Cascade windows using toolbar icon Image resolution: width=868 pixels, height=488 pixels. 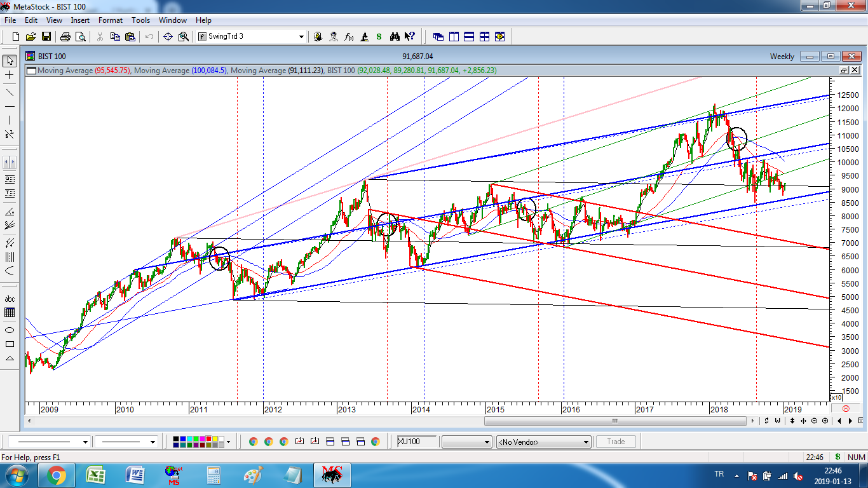[438, 37]
